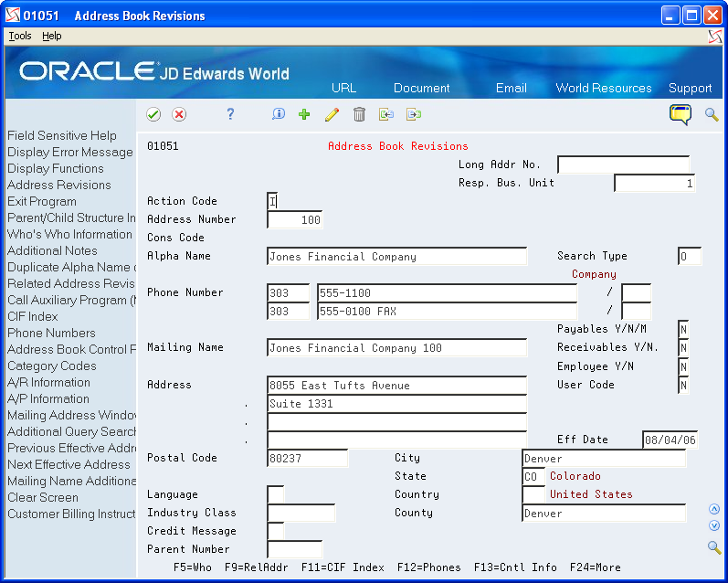Image resolution: width=728 pixels, height=583 pixels.
Task: Click the State code field
Action: pos(533,477)
